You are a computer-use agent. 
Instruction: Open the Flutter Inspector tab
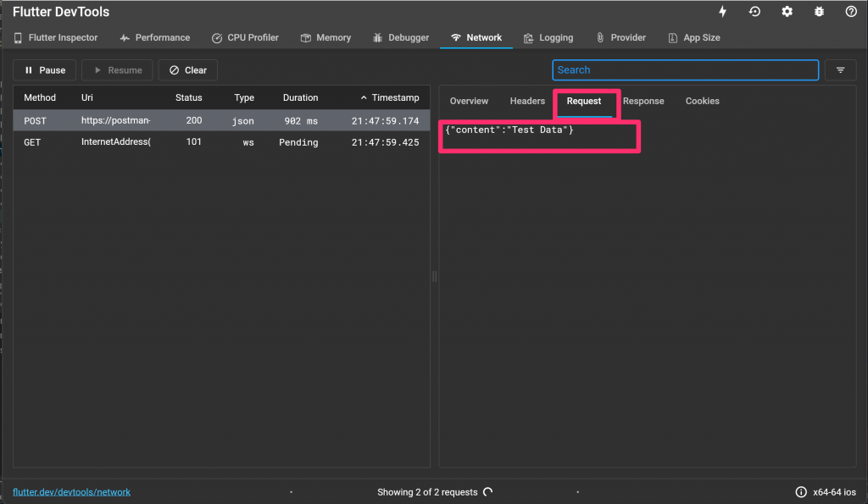[55, 37]
